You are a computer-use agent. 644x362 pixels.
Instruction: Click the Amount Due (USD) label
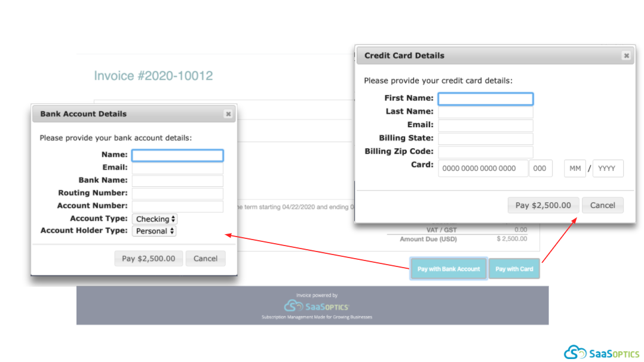pos(428,239)
